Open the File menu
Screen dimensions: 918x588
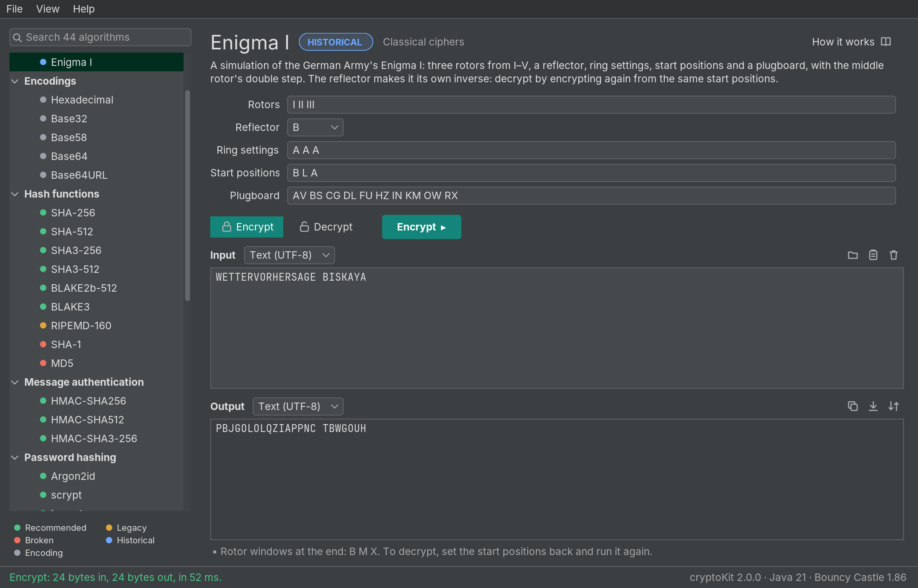click(x=15, y=9)
